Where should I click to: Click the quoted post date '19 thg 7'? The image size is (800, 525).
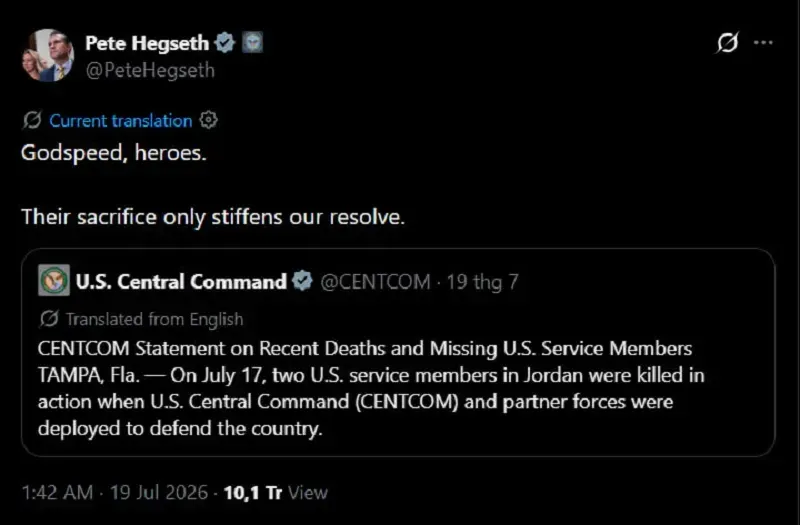click(482, 282)
